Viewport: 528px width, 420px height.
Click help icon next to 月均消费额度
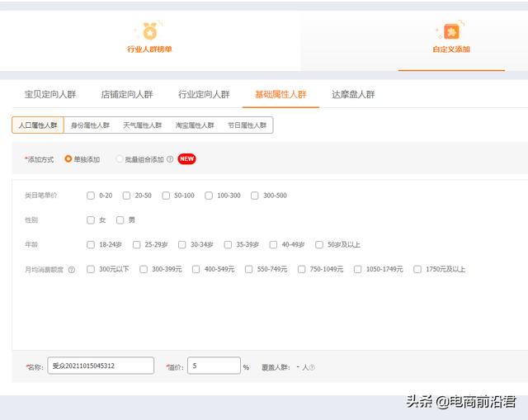pos(71,270)
